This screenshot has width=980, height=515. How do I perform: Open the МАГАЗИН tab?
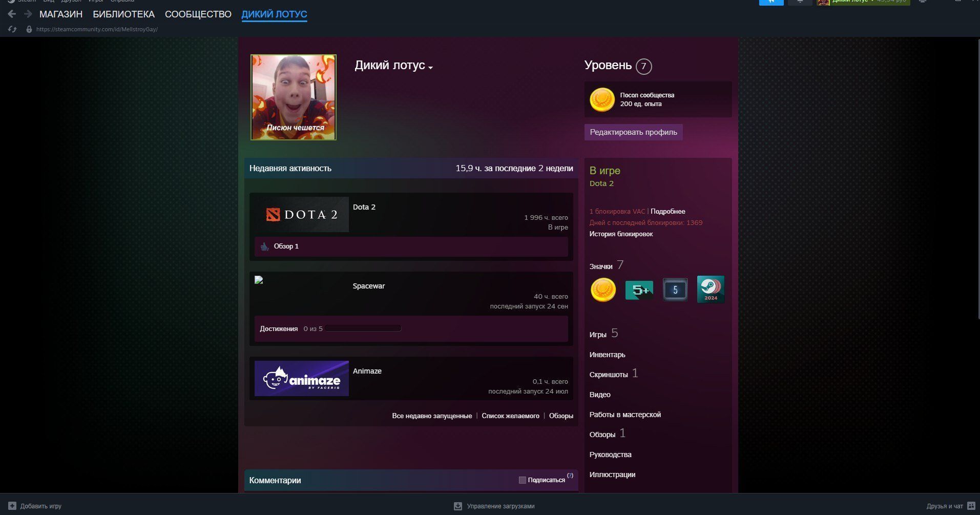[x=61, y=14]
